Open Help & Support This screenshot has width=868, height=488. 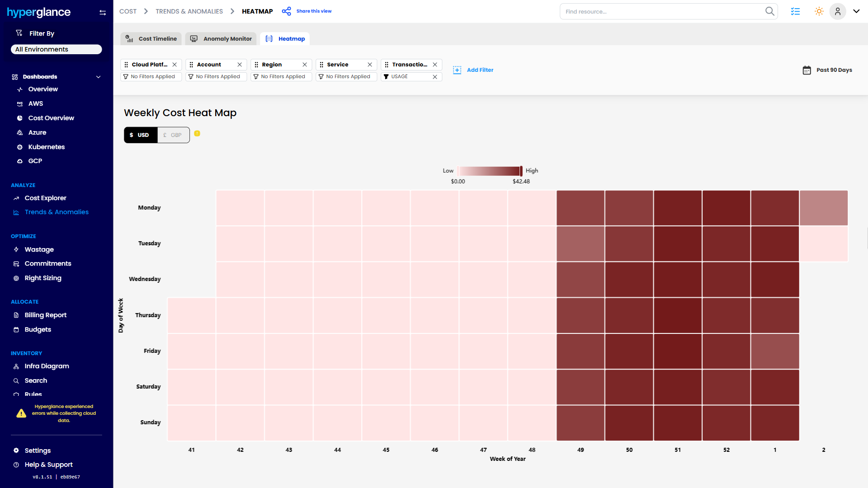pyautogui.click(x=48, y=465)
